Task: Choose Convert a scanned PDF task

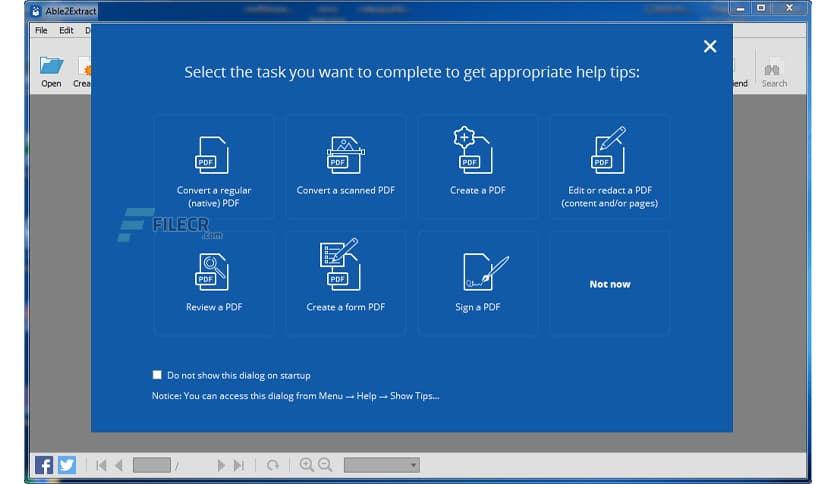Action: coord(345,167)
